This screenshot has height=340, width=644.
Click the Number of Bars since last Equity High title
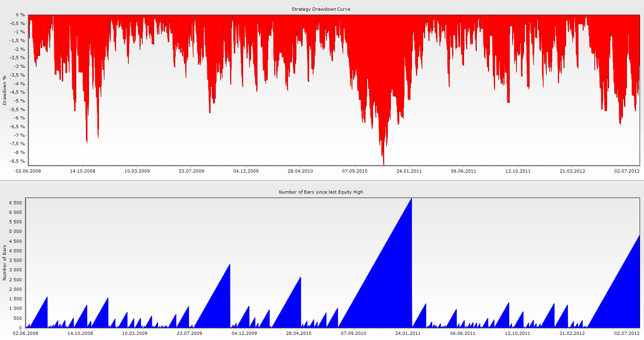321,192
